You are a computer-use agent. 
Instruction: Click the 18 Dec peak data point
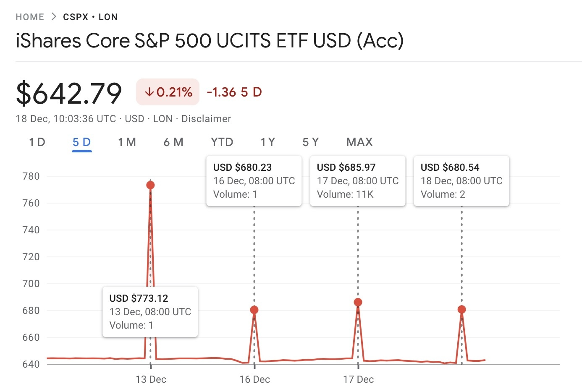[461, 309]
